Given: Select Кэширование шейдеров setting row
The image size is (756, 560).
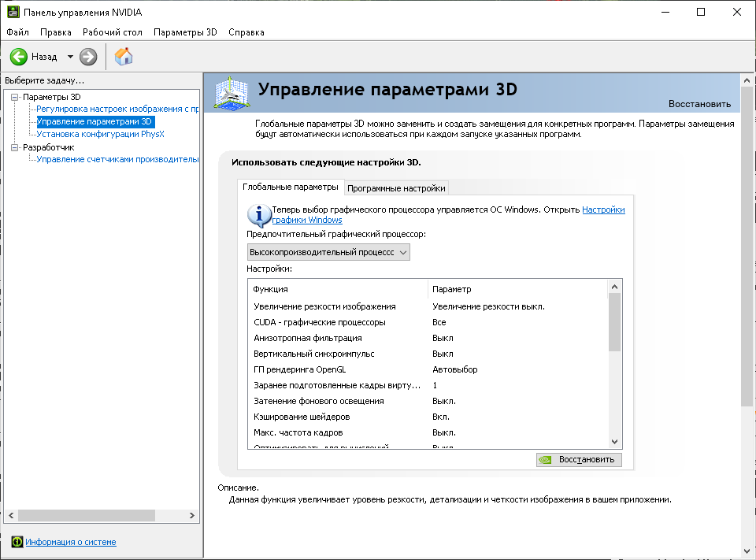Looking at the screenshot, I should tap(428, 417).
